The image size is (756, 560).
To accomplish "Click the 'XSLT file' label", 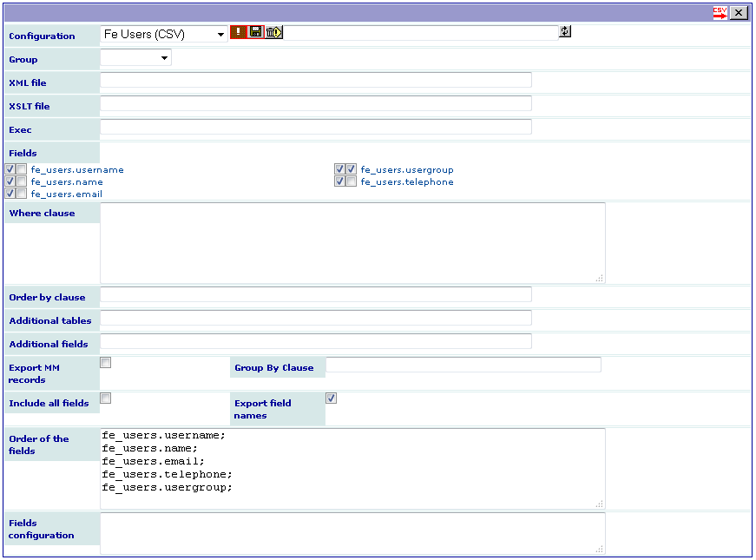I will tap(29, 106).
